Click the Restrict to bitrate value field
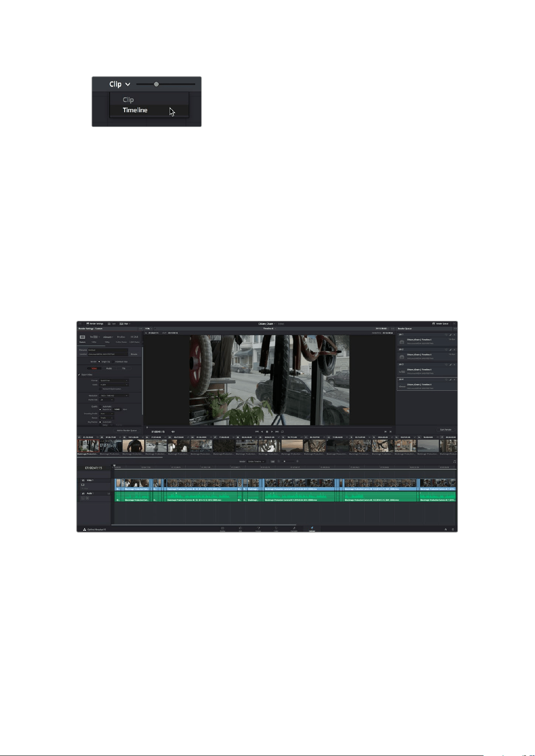This screenshot has height=756, width=535. (117, 410)
